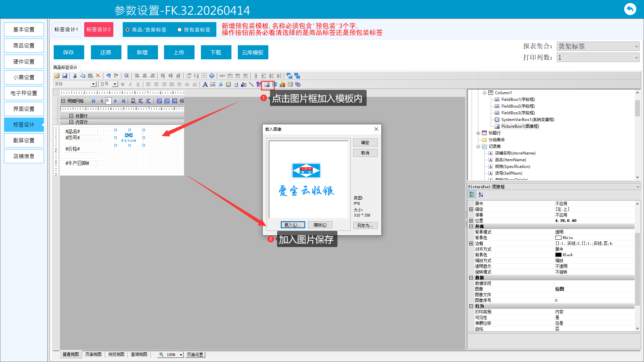Click the red delete X icon
The width and height of the screenshot is (644, 362).
tap(98, 76)
